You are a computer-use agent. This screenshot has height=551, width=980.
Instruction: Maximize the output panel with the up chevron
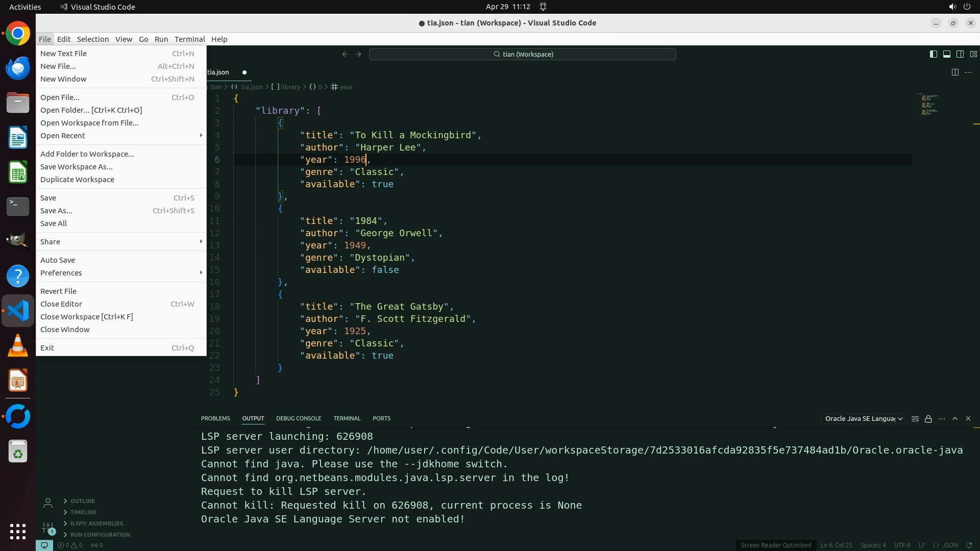(x=955, y=418)
